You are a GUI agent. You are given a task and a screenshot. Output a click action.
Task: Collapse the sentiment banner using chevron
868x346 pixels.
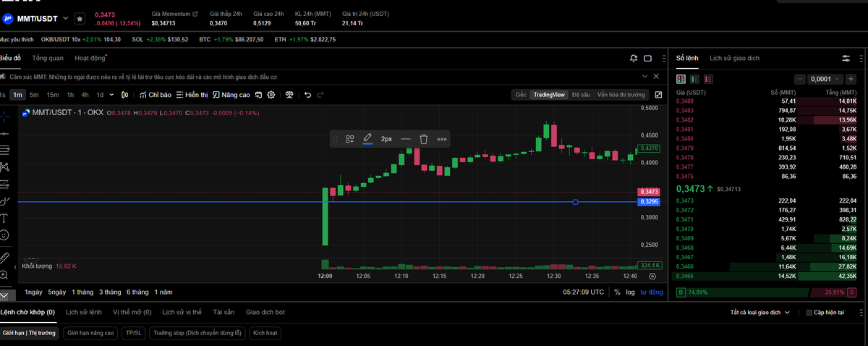645,76
